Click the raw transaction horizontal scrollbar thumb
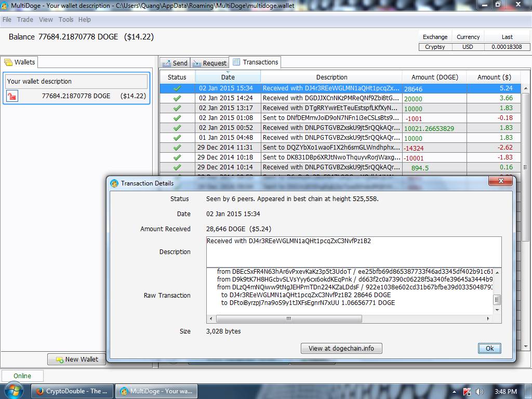Screen dimensions: 532x399 (289, 318)
